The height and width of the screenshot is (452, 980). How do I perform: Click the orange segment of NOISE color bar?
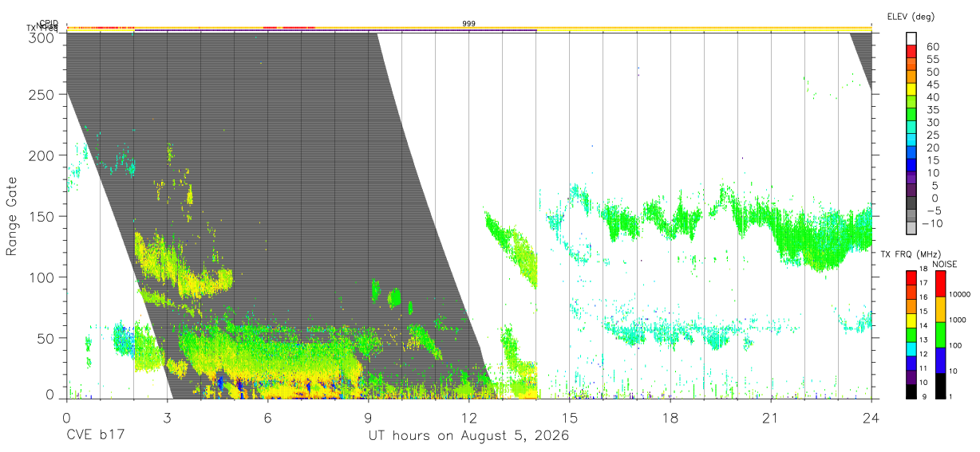(939, 309)
